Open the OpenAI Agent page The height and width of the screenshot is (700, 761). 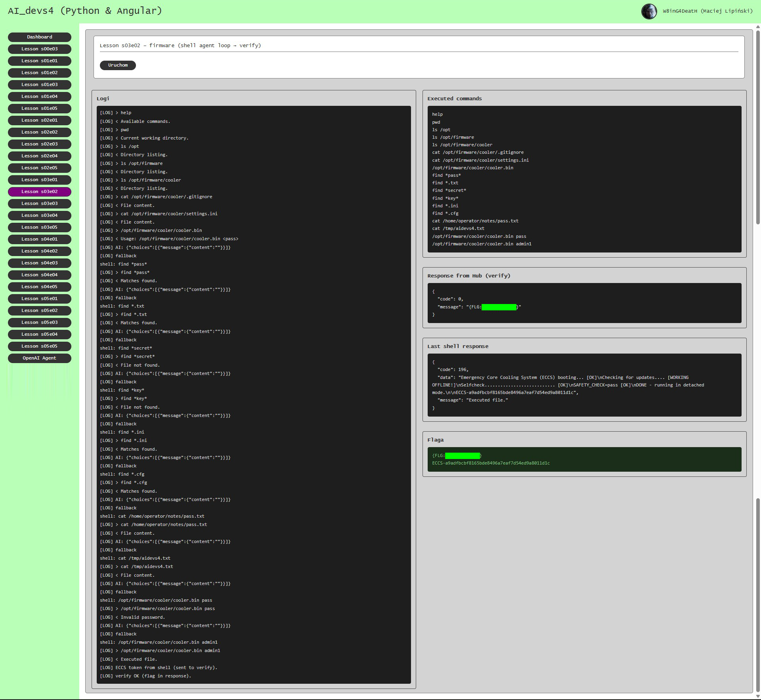coord(40,358)
